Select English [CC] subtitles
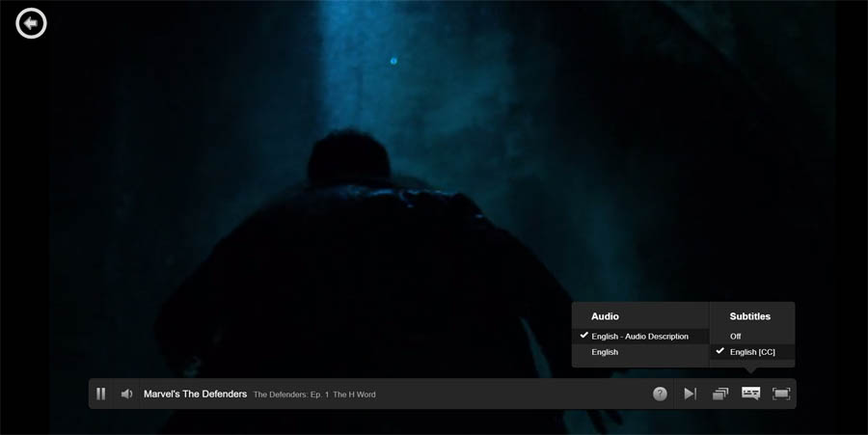 tap(752, 352)
